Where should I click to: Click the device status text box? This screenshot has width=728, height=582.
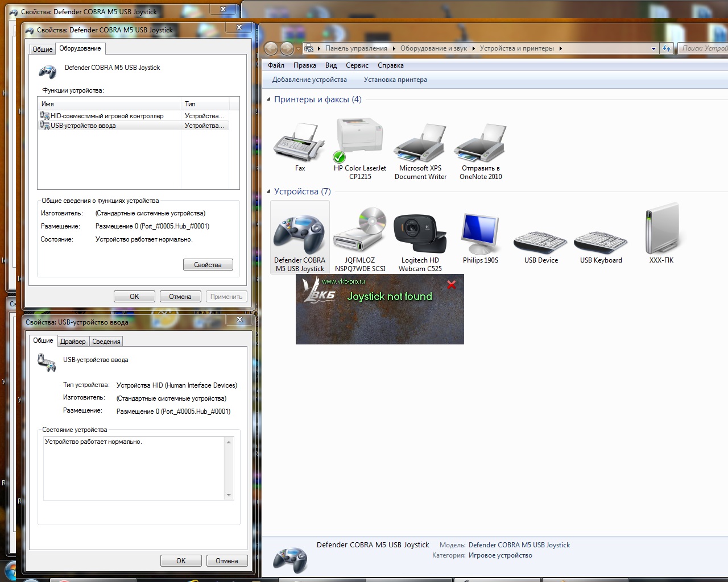(x=138, y=468)
